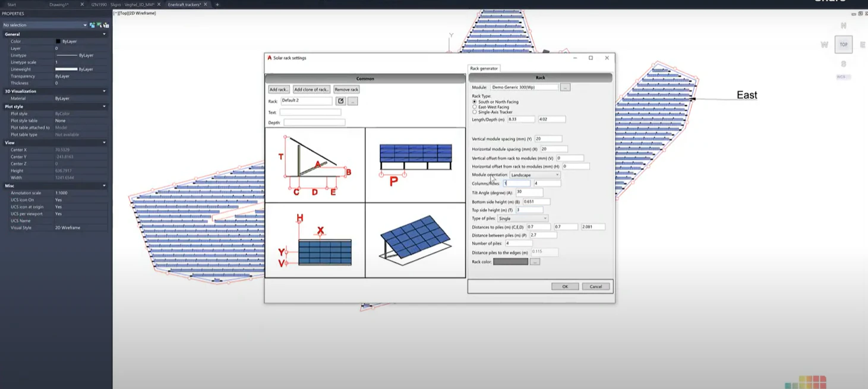Click the North compass icon in navigation cube
Image resolution: width=868 pixels, height=389 pixels.
tap(843, 26)
